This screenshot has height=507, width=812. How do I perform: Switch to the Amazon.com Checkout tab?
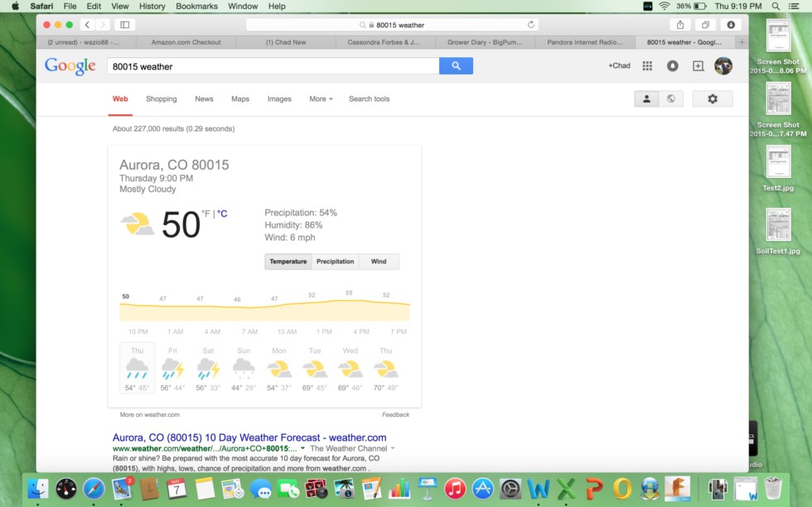pos(186,42)
